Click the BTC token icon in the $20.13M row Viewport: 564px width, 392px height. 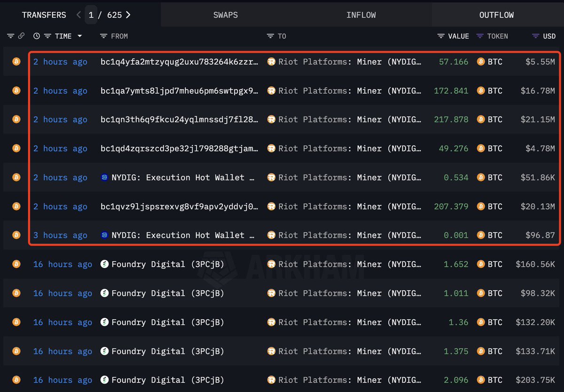click(x=481, y=206)
